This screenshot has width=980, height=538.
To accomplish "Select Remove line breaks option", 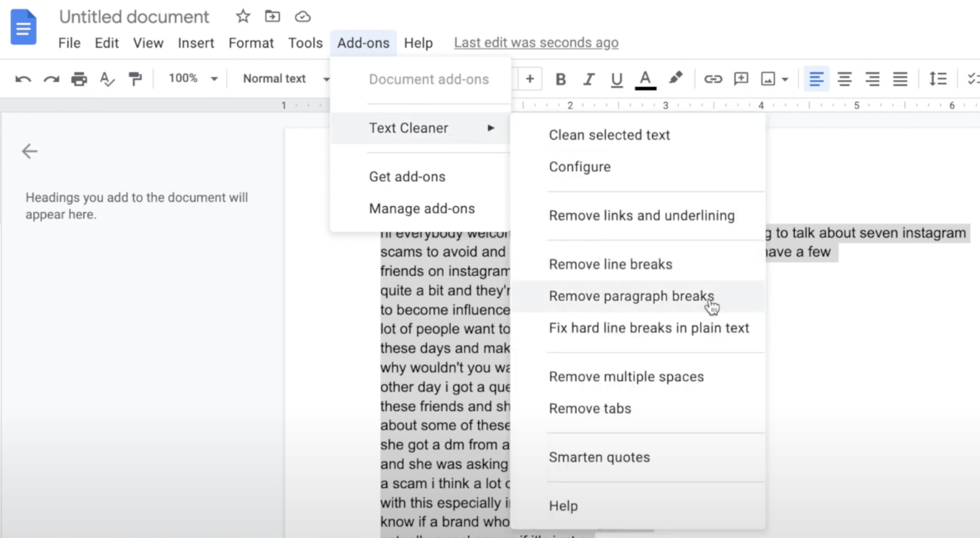I will (x=610, y=264).
